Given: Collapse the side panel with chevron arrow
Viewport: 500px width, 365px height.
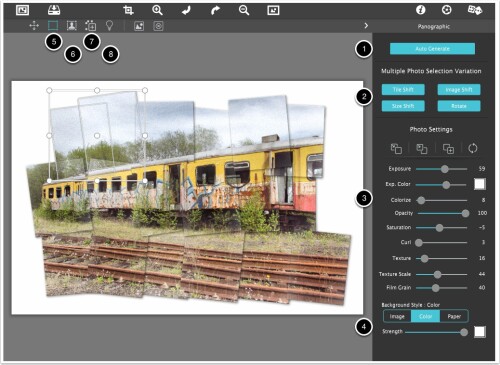Looking at the screenshot, I should coord(366,26).
